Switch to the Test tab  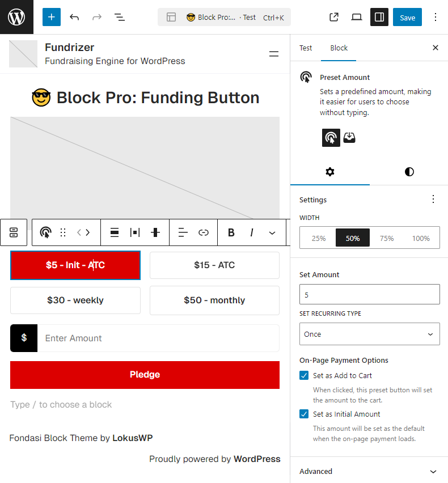[306, 48]
